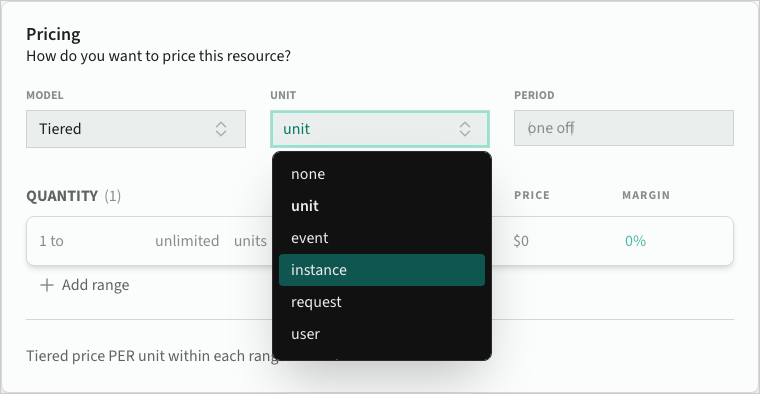Click the Margin column header
The width and height of the screenshot is (760, 394).
pyautogui.click(x=646, y=195)
